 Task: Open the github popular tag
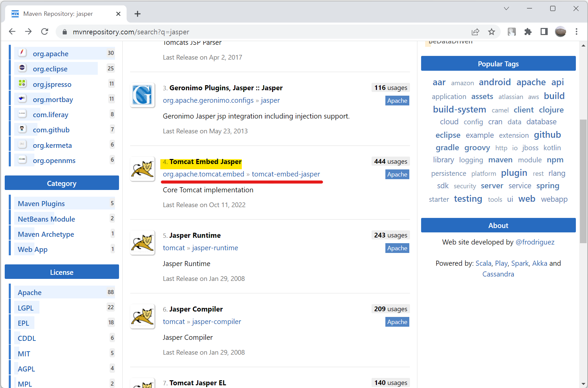tap(547, 135)
